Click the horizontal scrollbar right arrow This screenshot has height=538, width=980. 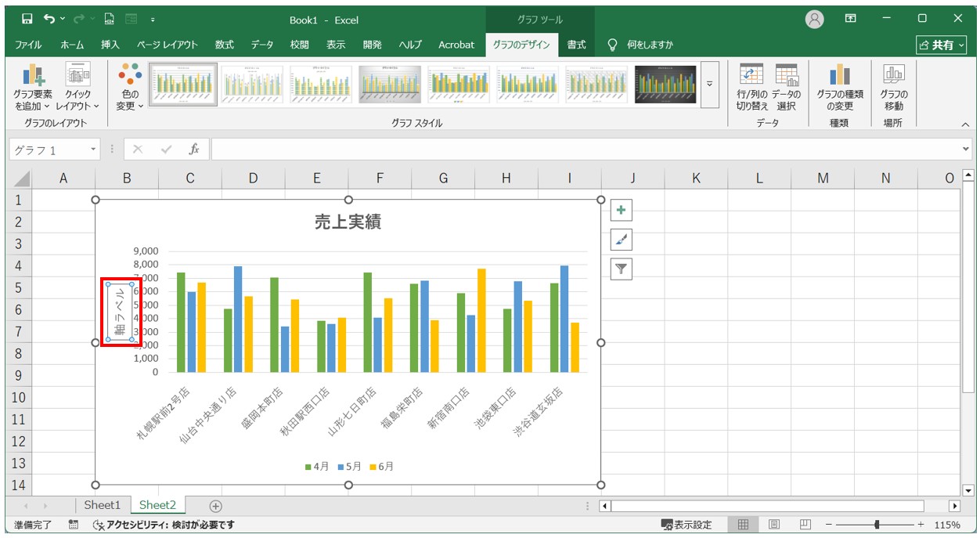pos(954,506)
